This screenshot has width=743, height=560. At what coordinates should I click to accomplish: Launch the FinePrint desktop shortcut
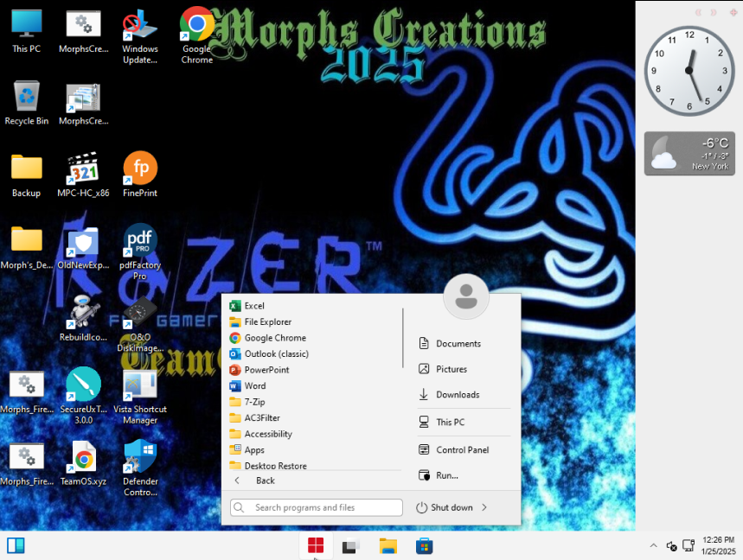tap(140, 175)
